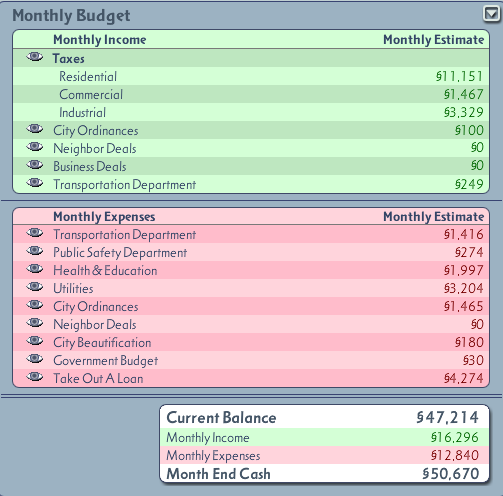Viewport: 503px width, 496px height.
Task: Open the Utilities expense entry
Action: (x=251, y=288)
